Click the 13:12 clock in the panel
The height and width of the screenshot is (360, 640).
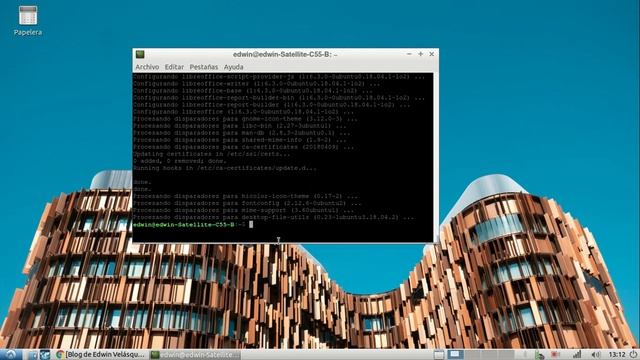click(617, 354)
